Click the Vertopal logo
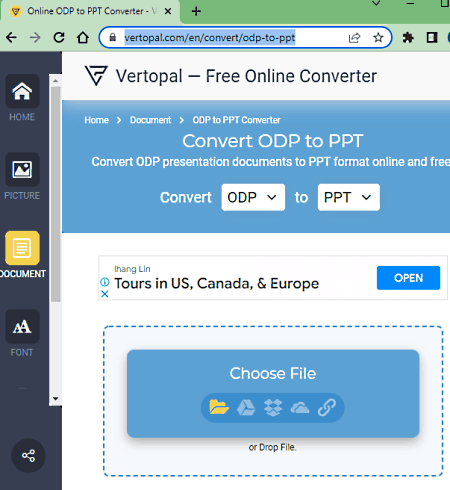This screenshot has width=450, height=490. coord(96,75)
